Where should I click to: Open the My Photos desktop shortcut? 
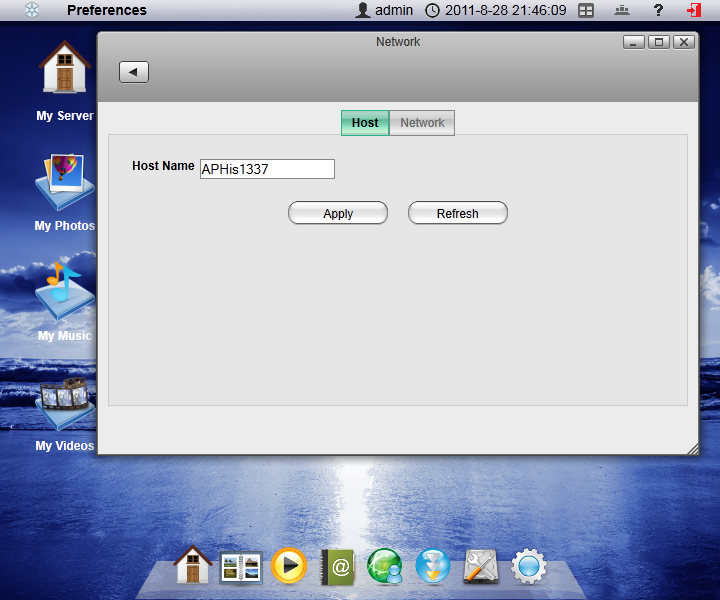[x=65, y=192]
